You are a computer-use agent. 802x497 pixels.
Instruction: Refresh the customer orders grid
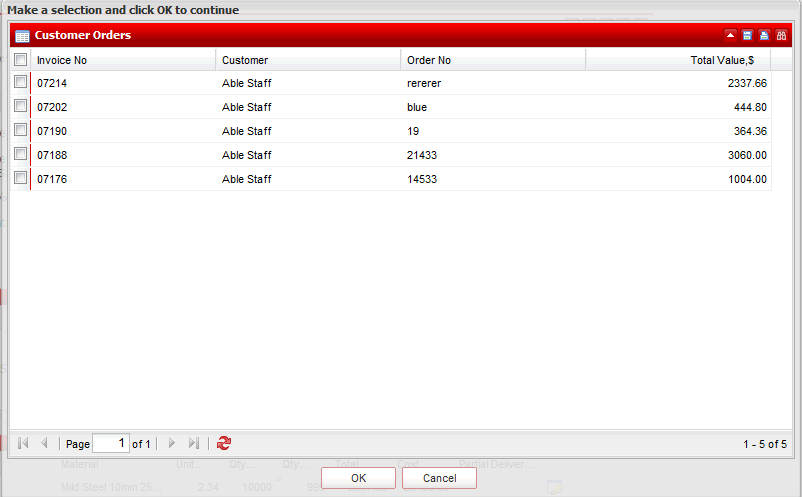click(223, 443)
